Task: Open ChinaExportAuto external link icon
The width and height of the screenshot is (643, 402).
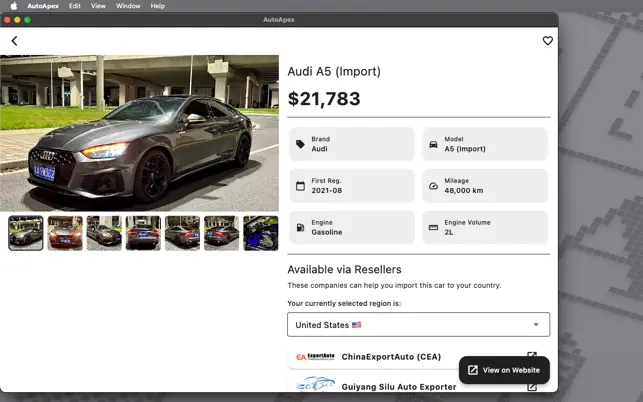Action: [x=532, y=356]
